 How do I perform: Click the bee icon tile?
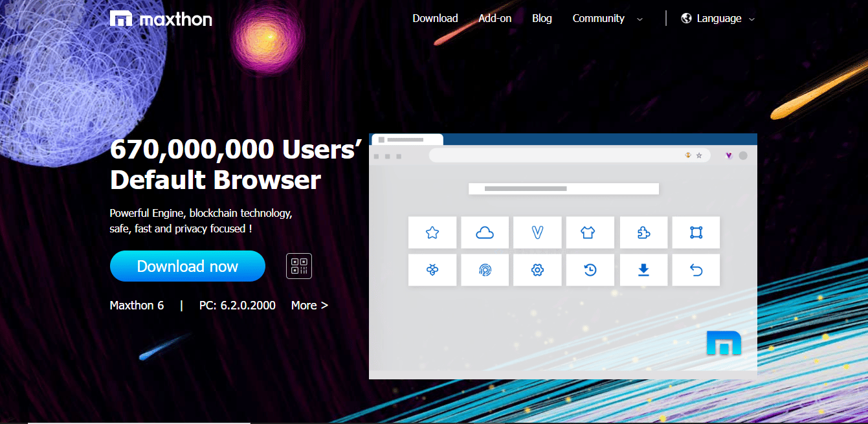[432, 270]
